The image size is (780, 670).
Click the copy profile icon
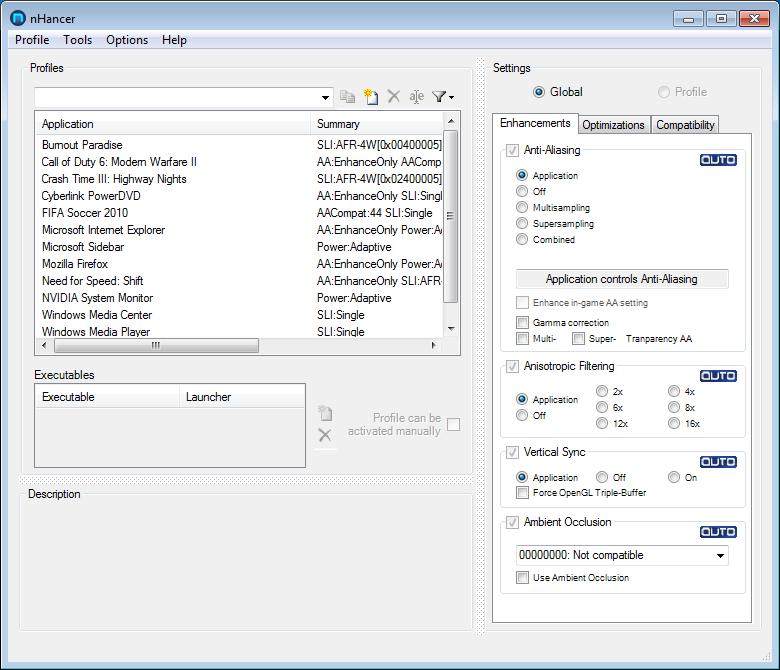click(348, 97)
